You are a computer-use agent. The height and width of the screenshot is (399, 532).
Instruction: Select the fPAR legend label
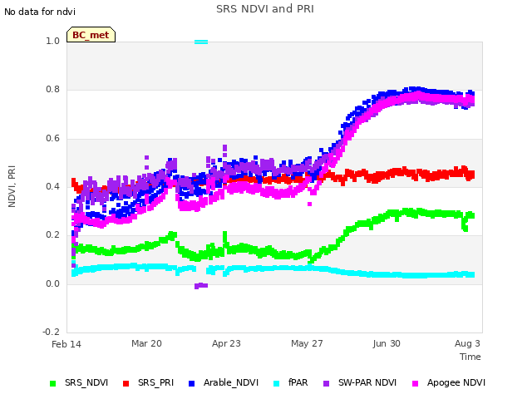(298, 382)
